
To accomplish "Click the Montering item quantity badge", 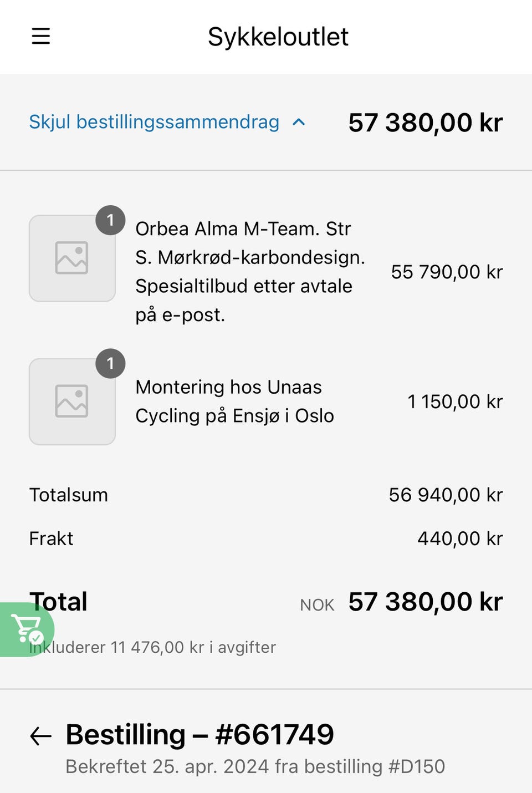I will (x=110, y=363).
